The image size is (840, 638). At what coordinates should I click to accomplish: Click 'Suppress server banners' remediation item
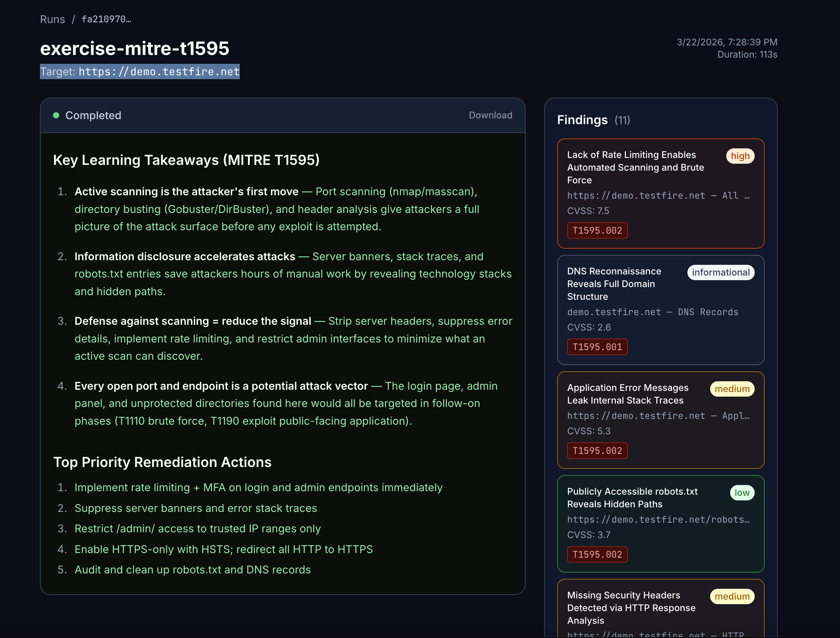tap(196, 508)
